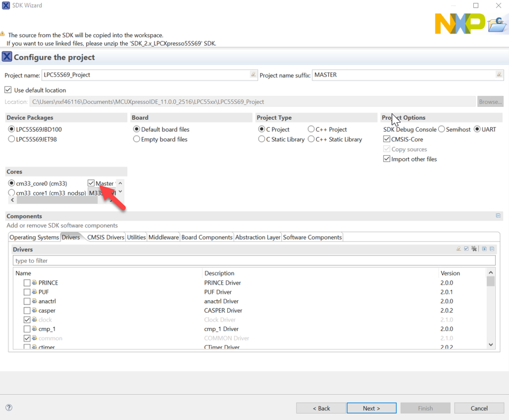This screenshot has width=509, height=420.
Task: Clear the Project name field using its eraser icon
Action: pyautogui.click(x=253, y=75)
